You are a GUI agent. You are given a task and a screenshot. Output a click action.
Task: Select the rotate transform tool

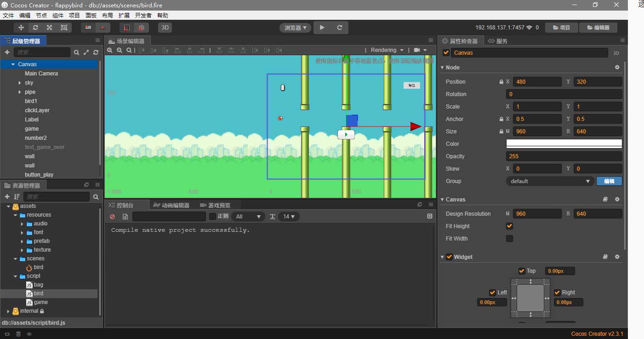click(35, 28)
